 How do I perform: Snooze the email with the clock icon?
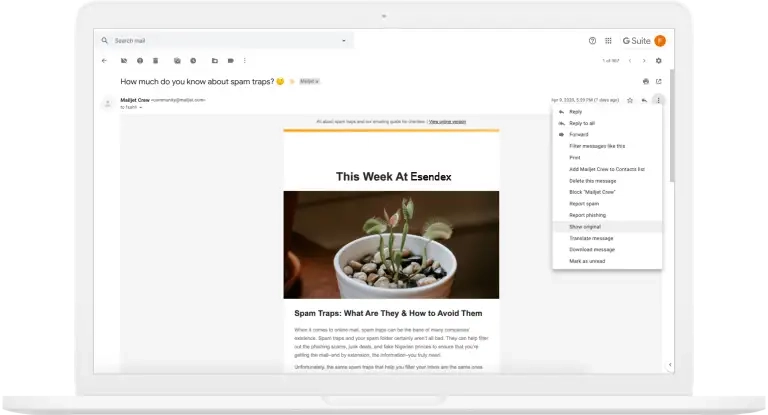193,61
